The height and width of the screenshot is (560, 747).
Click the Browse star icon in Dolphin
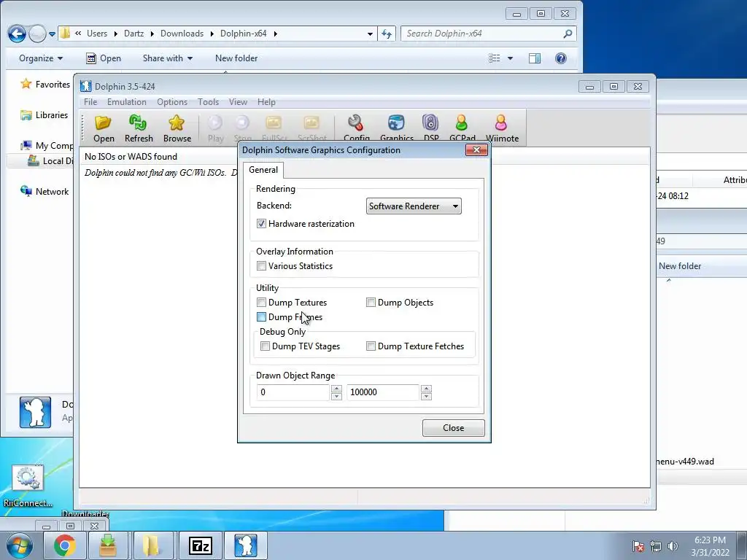[x=177, y=128]
